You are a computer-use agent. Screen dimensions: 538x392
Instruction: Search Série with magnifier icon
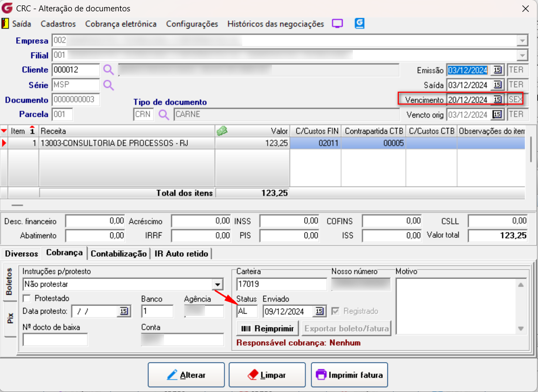(x=108, y=85)
